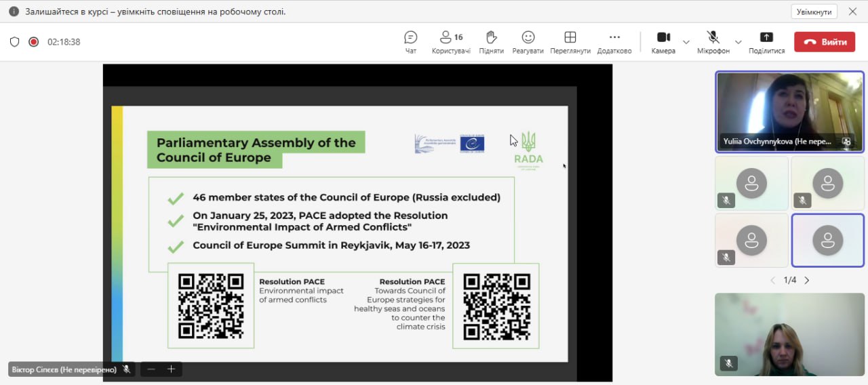This screenshot has height=385, width=868.
Task: Show the participants list (Користувачі)
Action: 451,42
